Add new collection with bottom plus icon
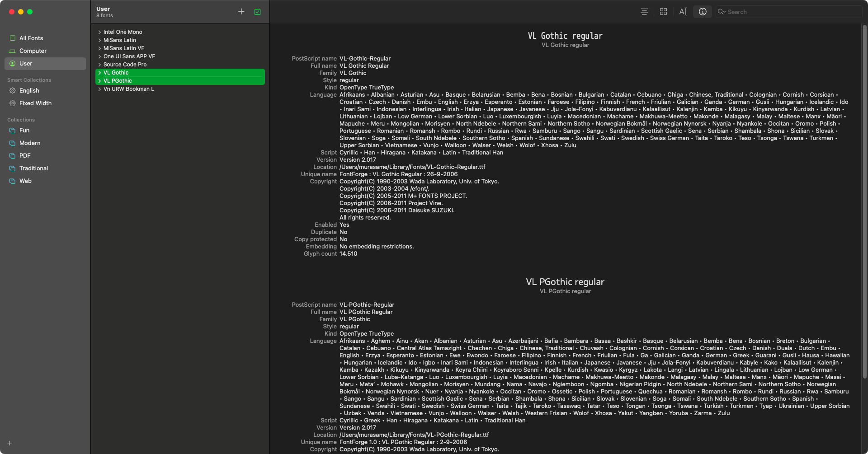The width and height of the screenshot is (868, 454). click(9, 443)
